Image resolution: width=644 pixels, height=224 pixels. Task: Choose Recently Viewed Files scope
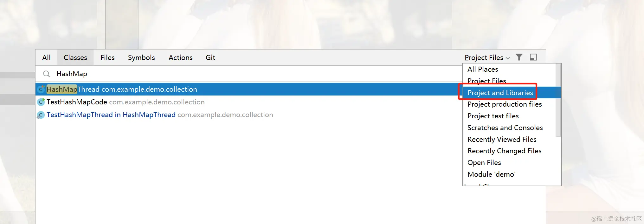[x=510, y=139]
